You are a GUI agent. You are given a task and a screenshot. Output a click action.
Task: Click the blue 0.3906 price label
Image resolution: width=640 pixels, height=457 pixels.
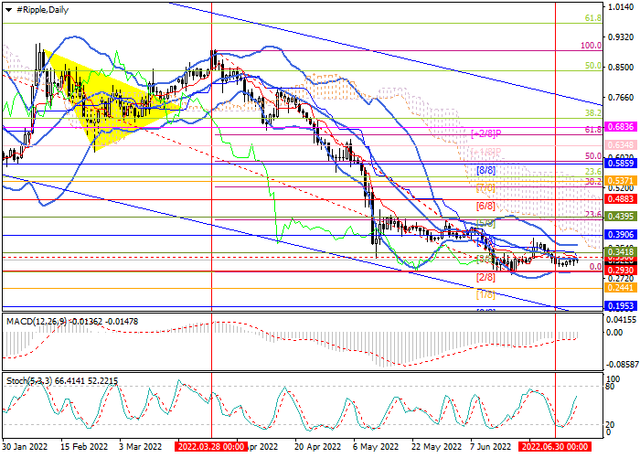[622, 234]
